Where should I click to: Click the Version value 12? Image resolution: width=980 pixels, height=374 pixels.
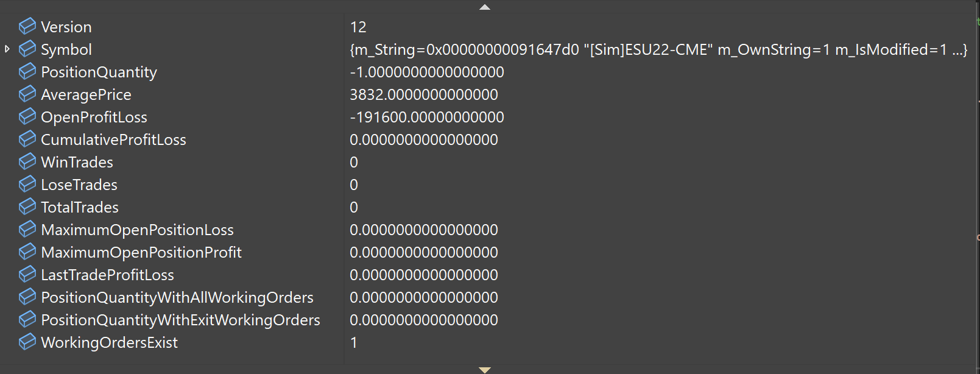pyautogui.click(x=358, y=27)
